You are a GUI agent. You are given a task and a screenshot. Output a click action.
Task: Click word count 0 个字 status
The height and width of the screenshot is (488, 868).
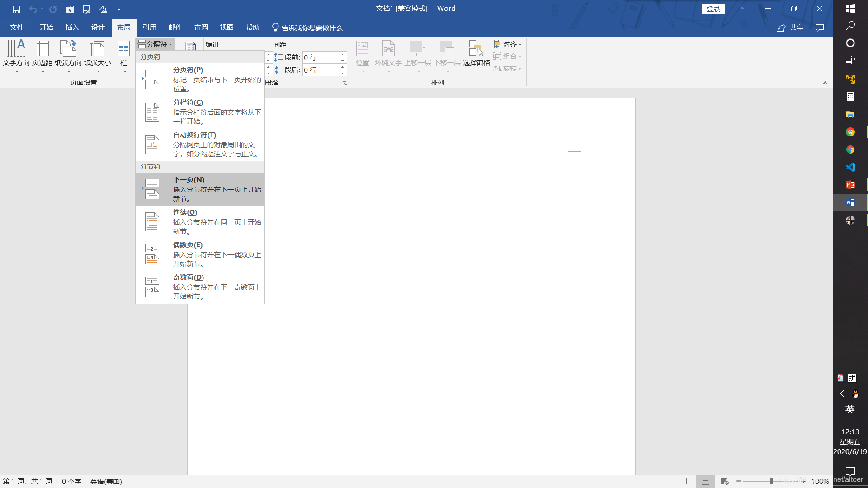click(71, 481)
